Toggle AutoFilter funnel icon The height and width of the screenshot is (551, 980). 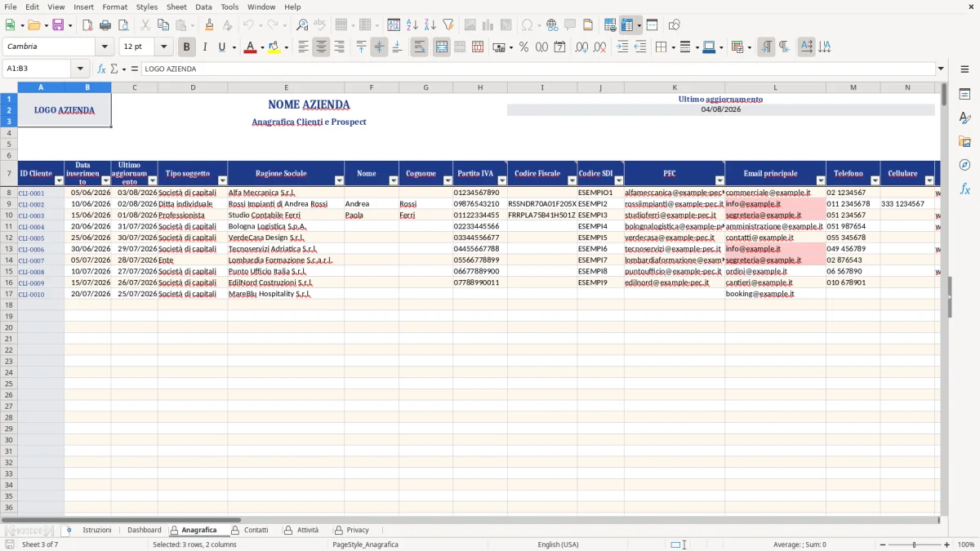point(448,25)
